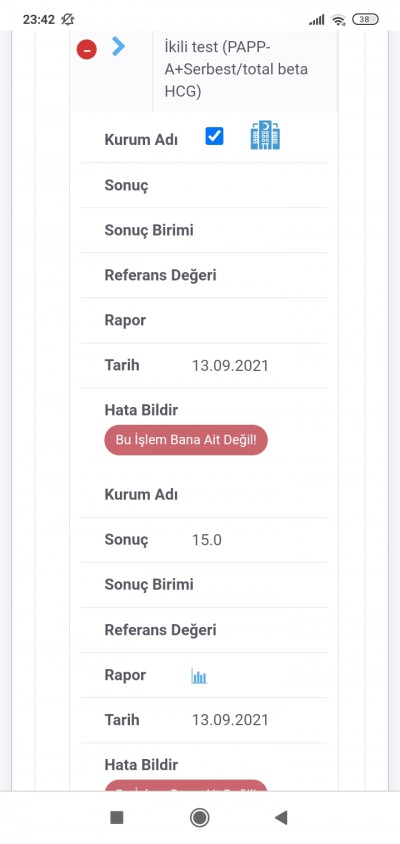Select the İkili test (PAPP-A) row title

point(236,69)
